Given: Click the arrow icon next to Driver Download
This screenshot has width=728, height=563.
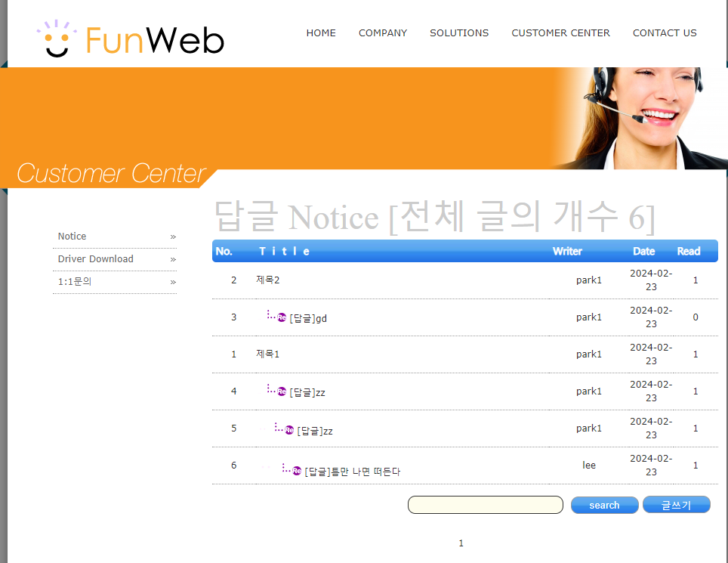Looking at the screenshot, I should click(x=173, y=259).
